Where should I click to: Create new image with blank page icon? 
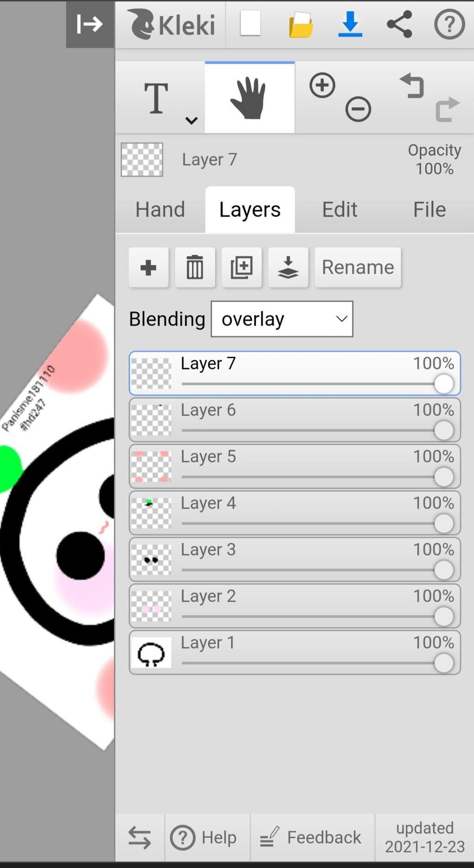(250, 24)
